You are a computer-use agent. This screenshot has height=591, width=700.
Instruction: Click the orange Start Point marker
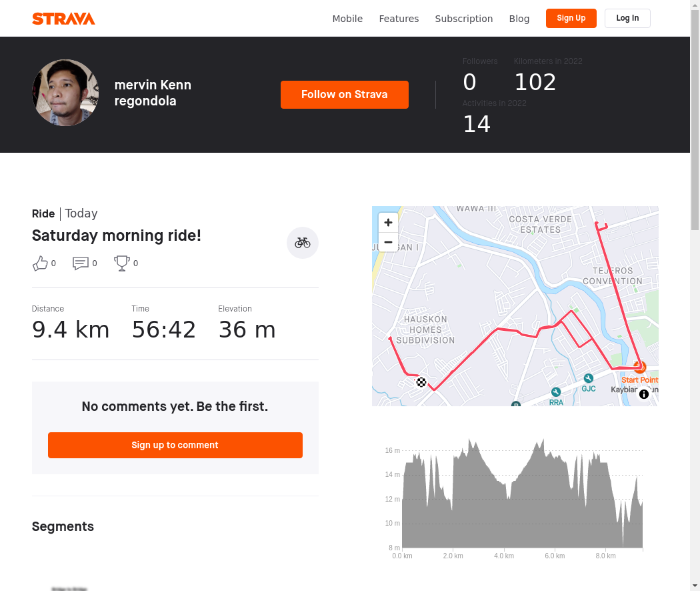tap(640, 367)
